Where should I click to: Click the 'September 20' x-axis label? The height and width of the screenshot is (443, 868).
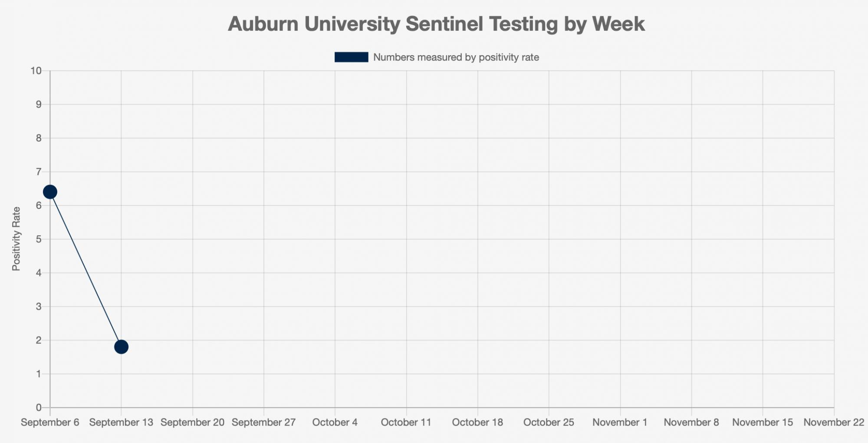[x=192, y=422]
